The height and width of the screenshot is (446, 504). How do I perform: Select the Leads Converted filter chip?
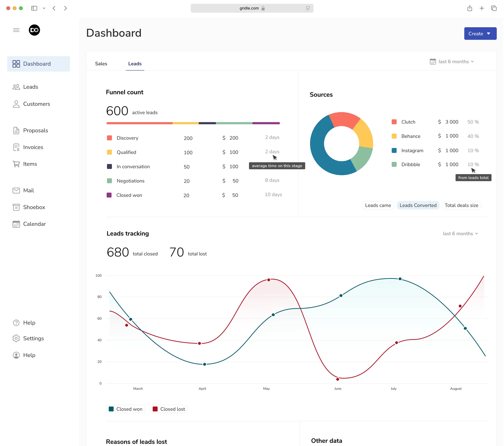(418, 205)
